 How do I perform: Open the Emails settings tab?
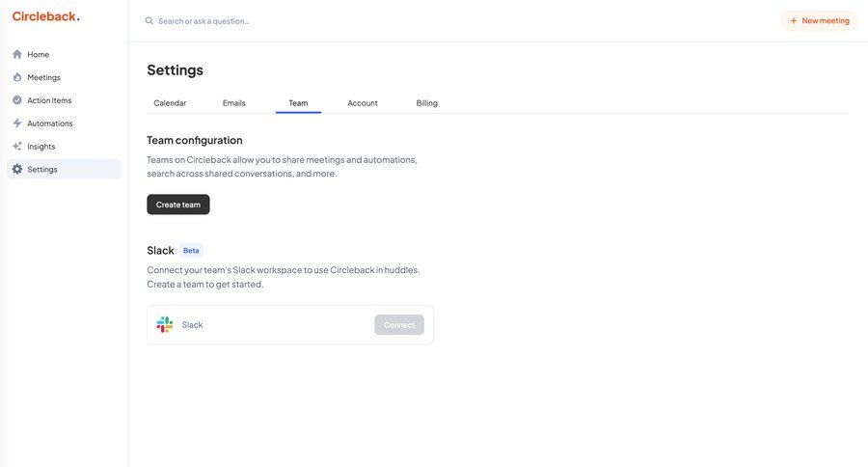233,103
